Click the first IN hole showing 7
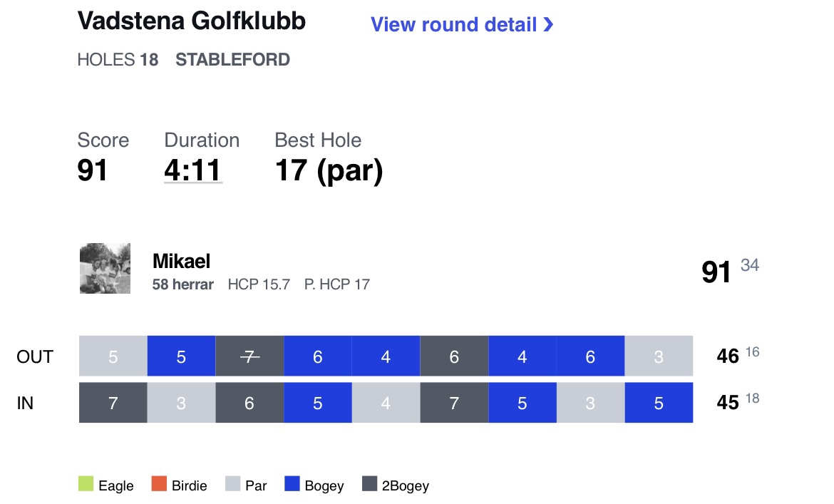This screenshot has width=834, height=504. point(113,403)
